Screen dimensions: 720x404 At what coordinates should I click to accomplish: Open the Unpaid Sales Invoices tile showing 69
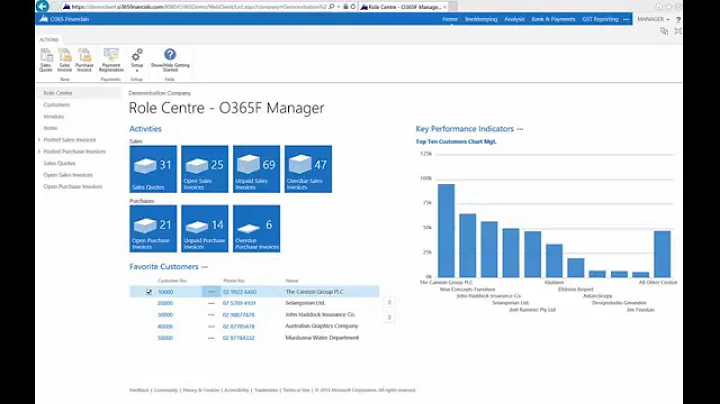click(256, 169)
